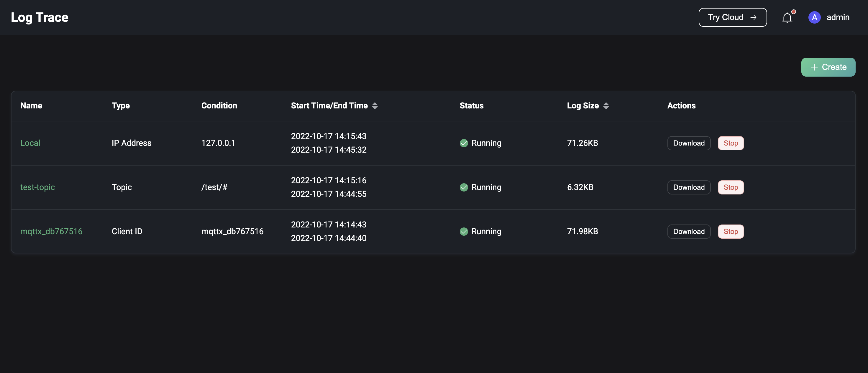Click Running status icon for mqttx_db767516
The width and height of the screenshot is (868, 373).
464,232
